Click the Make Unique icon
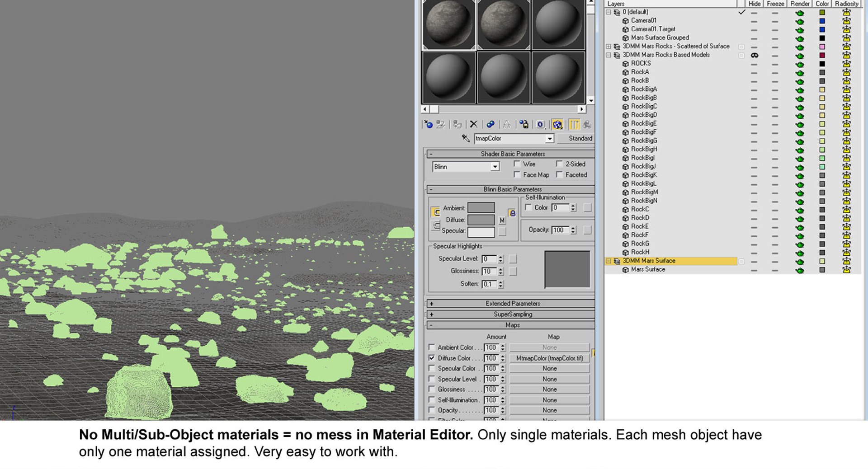The height and width of the screenshot is (469, 868). coord(507,124)
